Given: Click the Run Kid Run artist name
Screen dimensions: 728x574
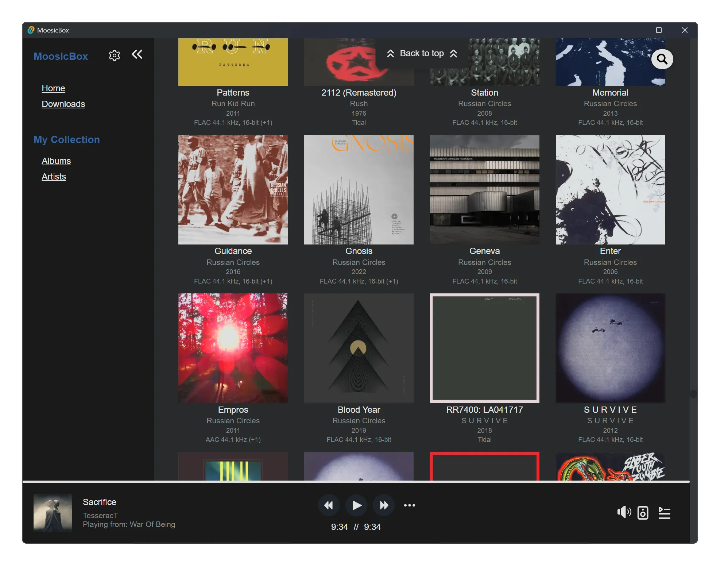Looking at the screenshot, I should (233, 104).
